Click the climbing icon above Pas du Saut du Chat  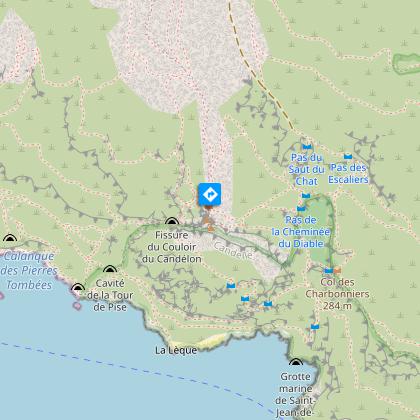[x=307, y=146]
